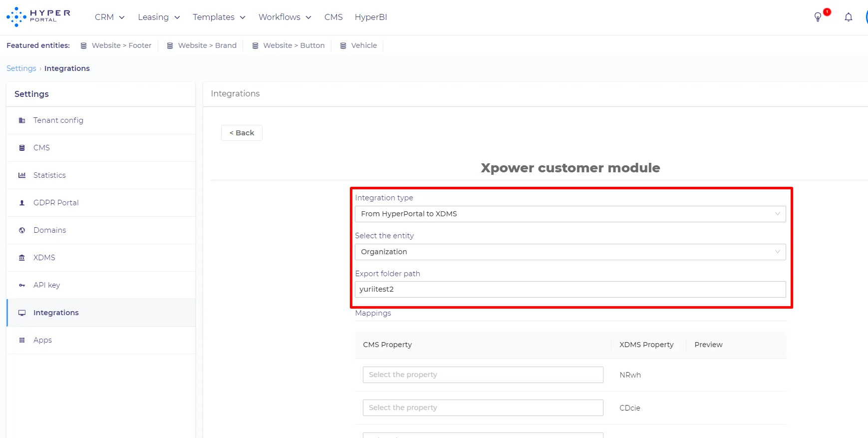Click the Integrations breadcrumb text
868x438 pixels.
pyautogui.click(x=67, y=68)
